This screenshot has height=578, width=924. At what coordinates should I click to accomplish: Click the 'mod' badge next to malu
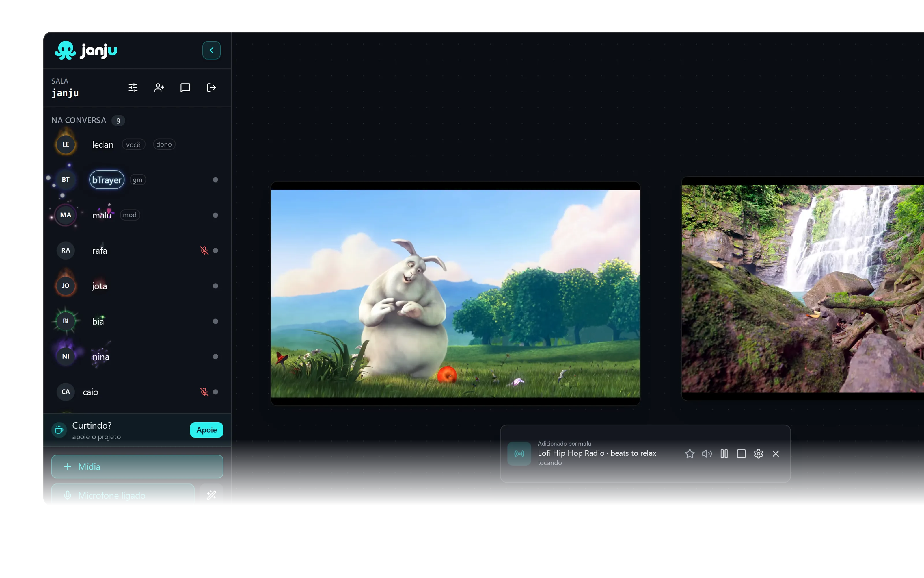pyautogui.click(x=130, y=215)
